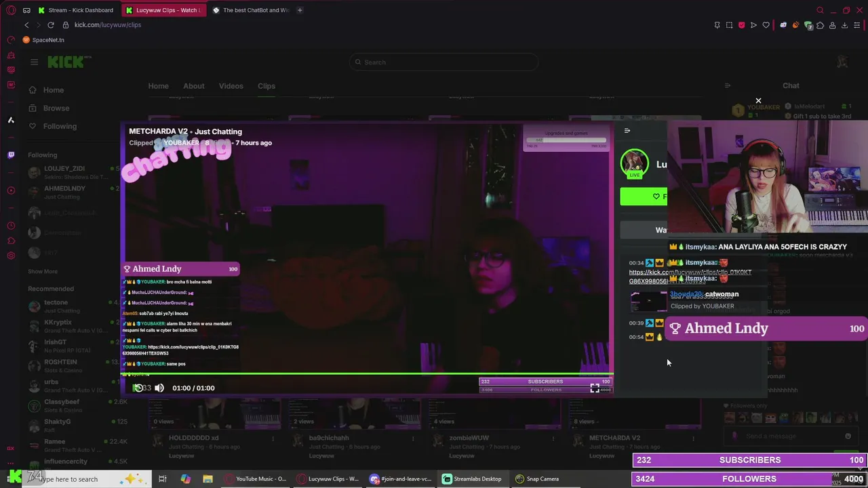Open a new browser tab
This screenshot has height=488, width=868.
(300, 10)
